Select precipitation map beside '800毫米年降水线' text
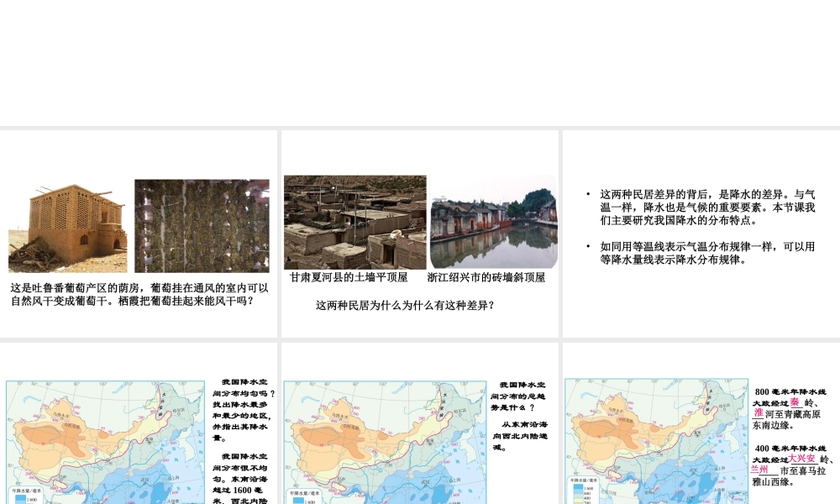The image size is (840, 504). coord(656,441)
